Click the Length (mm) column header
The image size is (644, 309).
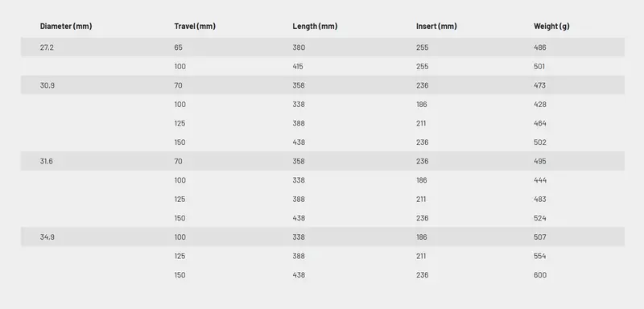coord(315,27)
